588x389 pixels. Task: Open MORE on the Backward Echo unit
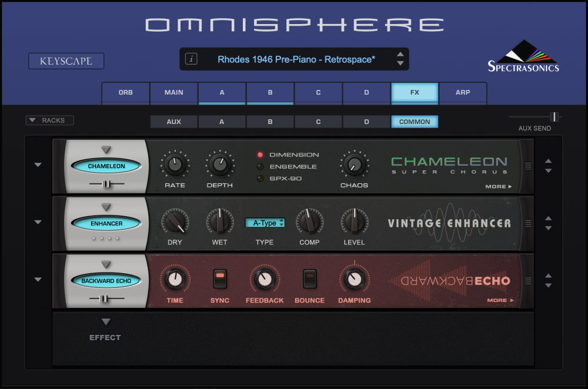click(x=500, y=300)
